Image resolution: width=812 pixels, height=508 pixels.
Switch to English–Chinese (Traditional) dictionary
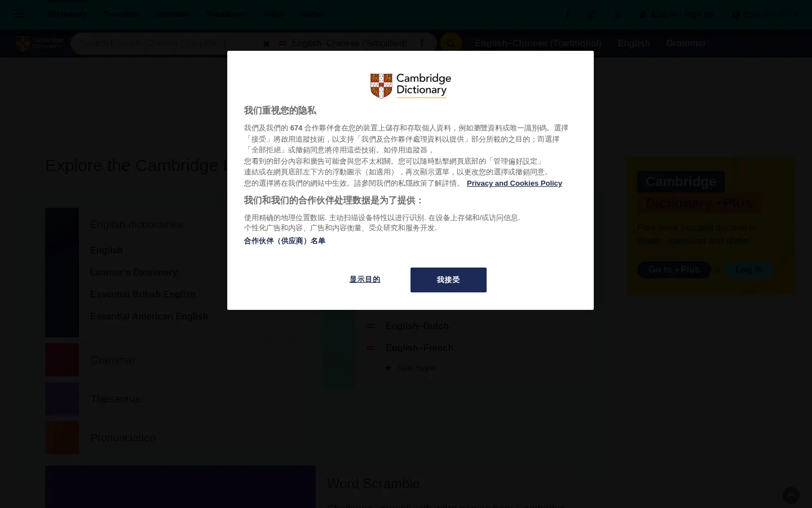pos(538,43)
